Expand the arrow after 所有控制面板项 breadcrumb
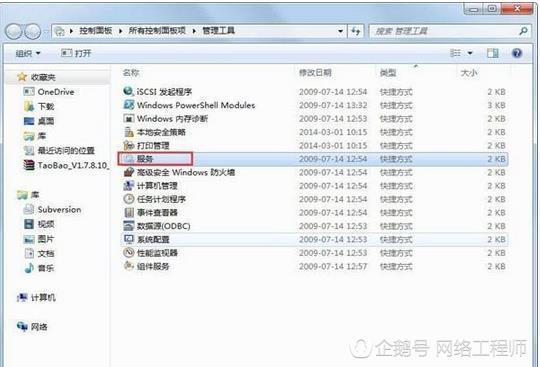Screen dimensions: 540x367 pos(194,31)
